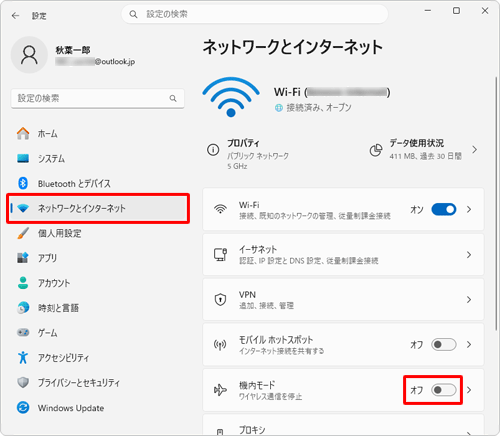This screenshot has width=500, height=436.
Task: Click the データ使用状況 pie chart icon
Action: tap(376, 150)
